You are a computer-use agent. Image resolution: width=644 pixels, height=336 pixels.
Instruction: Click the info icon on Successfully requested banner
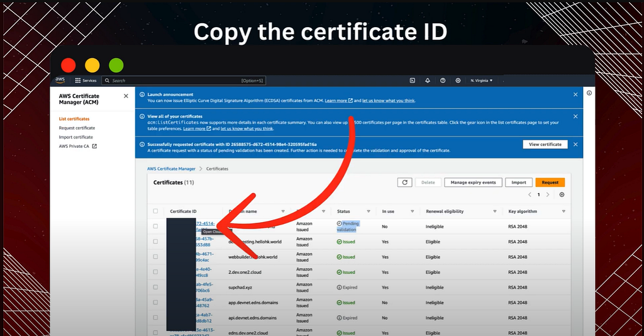(142, 145)
